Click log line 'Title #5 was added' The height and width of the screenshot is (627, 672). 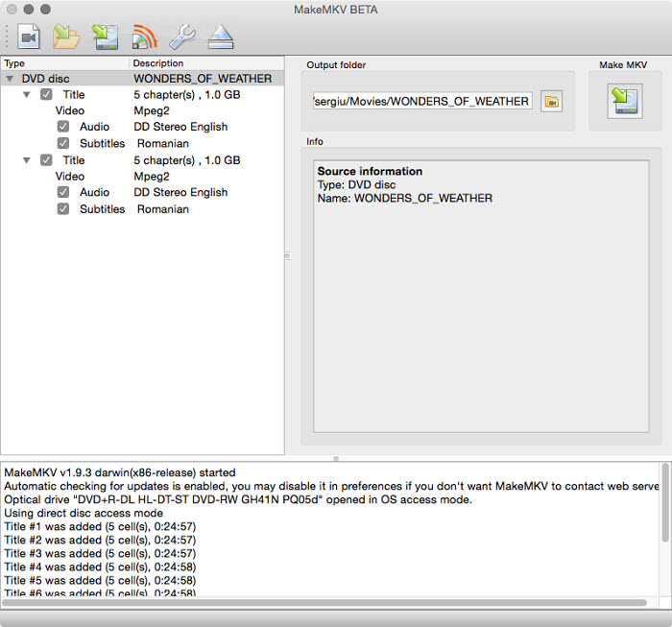tap(100, 580)
